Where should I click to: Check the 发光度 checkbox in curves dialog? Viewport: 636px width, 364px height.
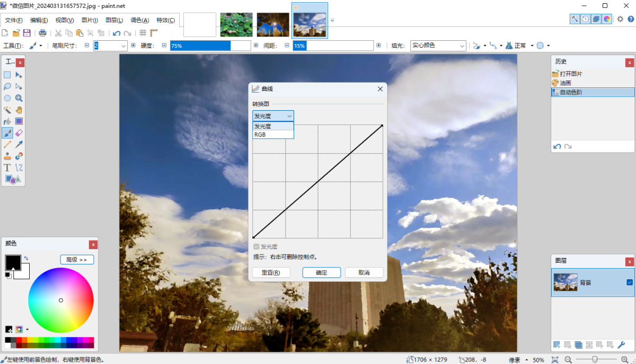coord(257,246)
